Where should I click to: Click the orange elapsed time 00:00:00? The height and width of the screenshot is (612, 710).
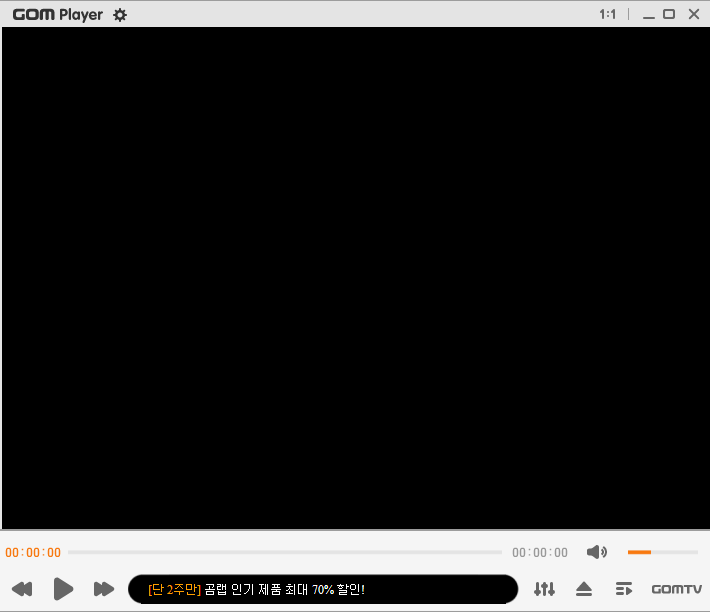[33, 552]
